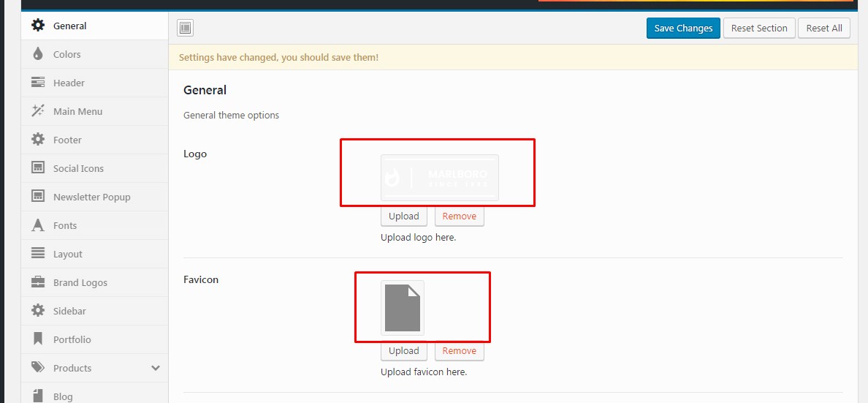Click the Layout lines icon

[38, 254]
